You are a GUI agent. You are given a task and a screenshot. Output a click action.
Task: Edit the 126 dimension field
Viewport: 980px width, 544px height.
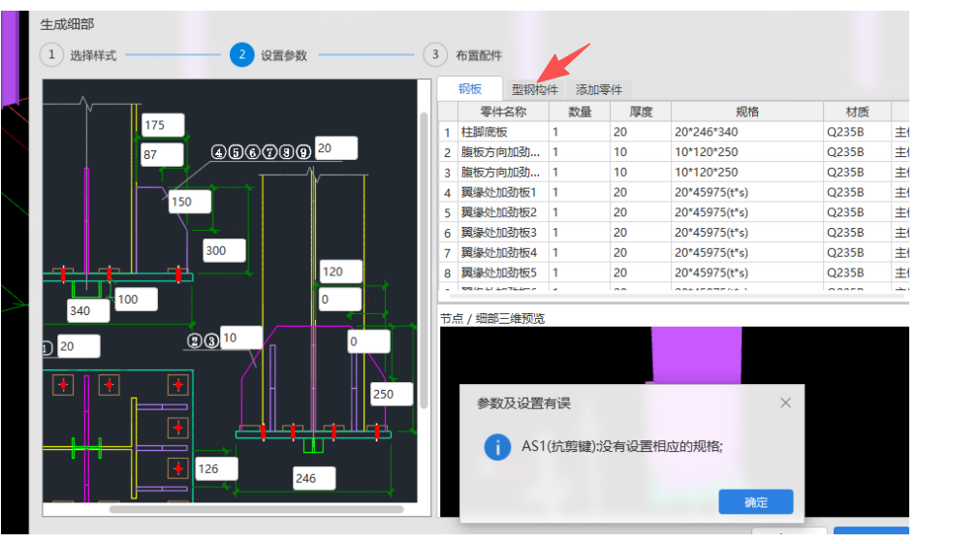(216, 468)
